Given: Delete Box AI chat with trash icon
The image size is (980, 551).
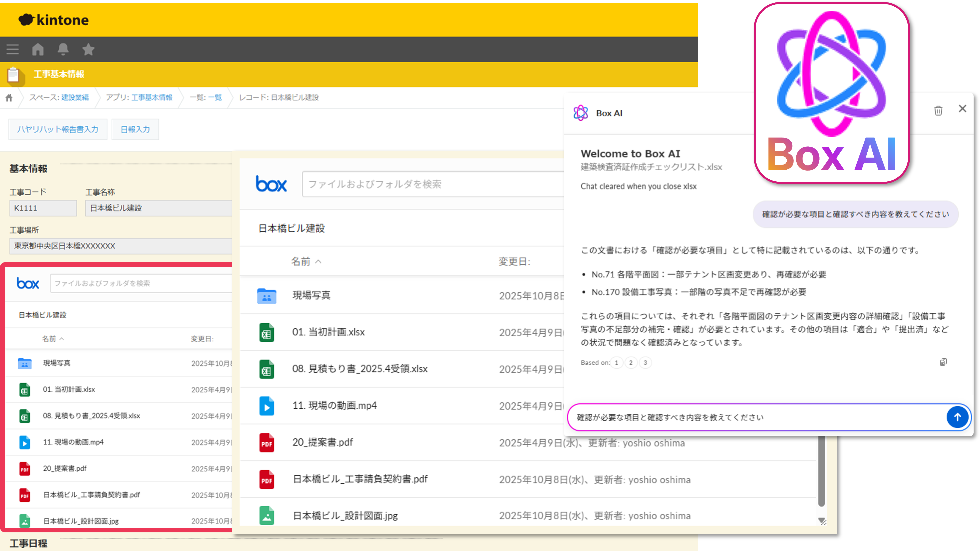Looking at the screenshot, I should (x=938, y=111).
